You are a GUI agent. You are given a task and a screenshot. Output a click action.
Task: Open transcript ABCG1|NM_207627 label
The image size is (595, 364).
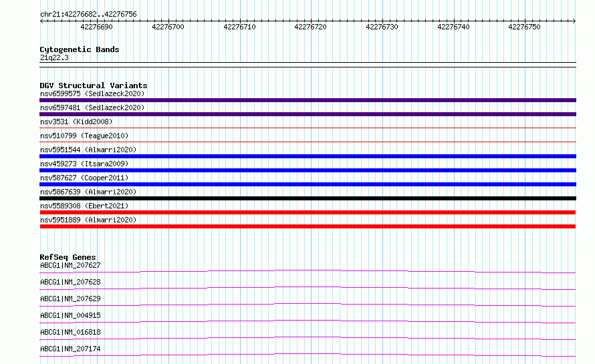(x=70, y=265)
